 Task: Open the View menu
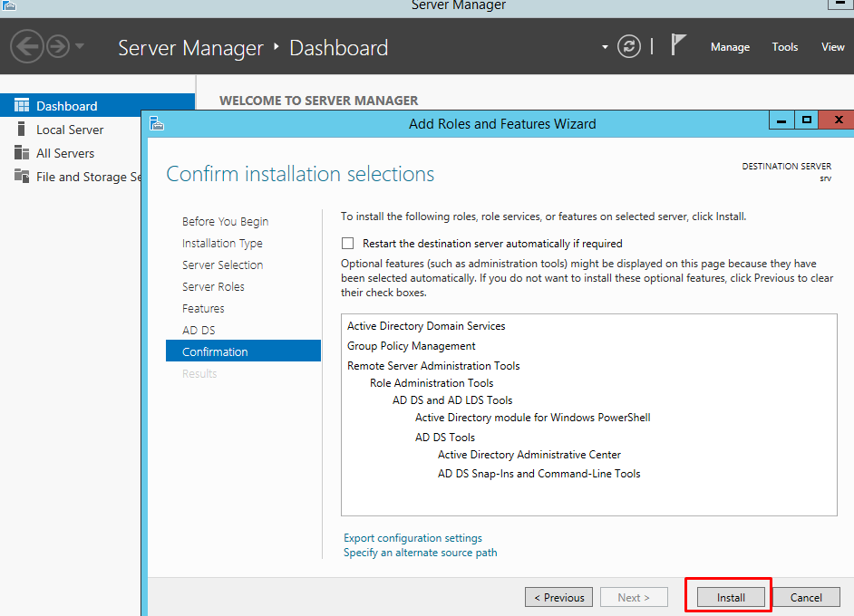[x=833, y=47]
